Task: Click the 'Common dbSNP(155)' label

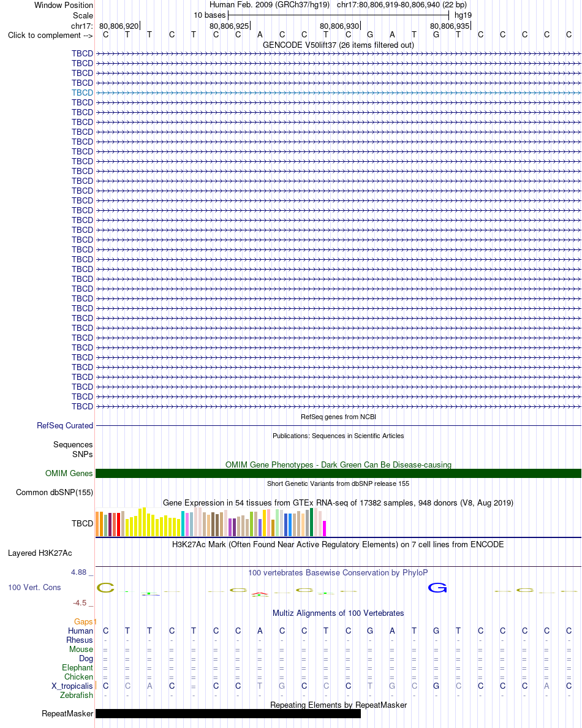Action: click(55, 492)
